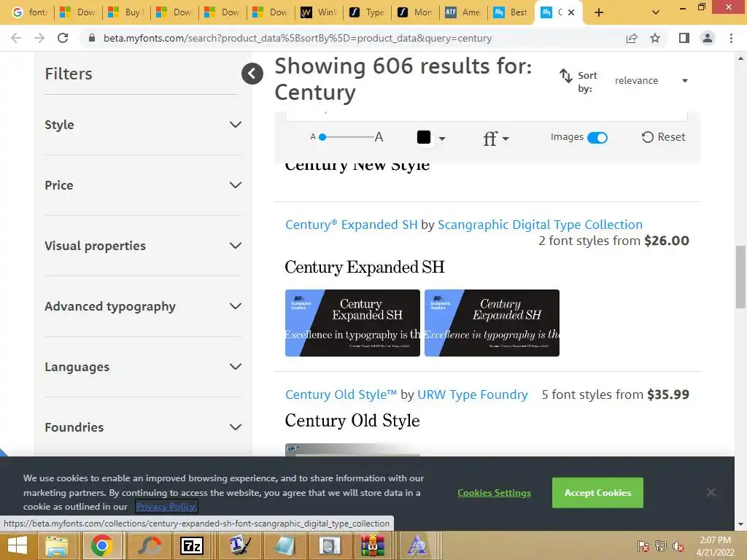Expand the Price filter
The image size is (747, 560).
tap(142, 185)
